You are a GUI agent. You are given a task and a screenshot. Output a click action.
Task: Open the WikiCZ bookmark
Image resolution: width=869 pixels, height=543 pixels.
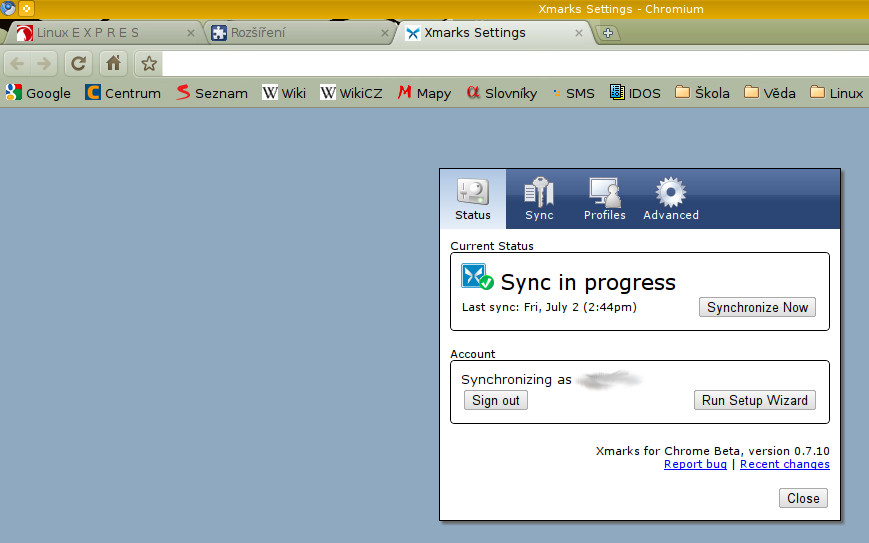click(x=351, y=93)
